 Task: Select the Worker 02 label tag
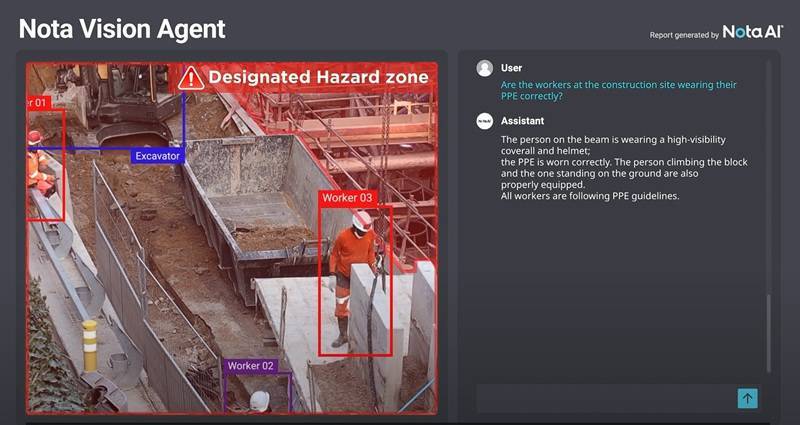tap(250, 366)
